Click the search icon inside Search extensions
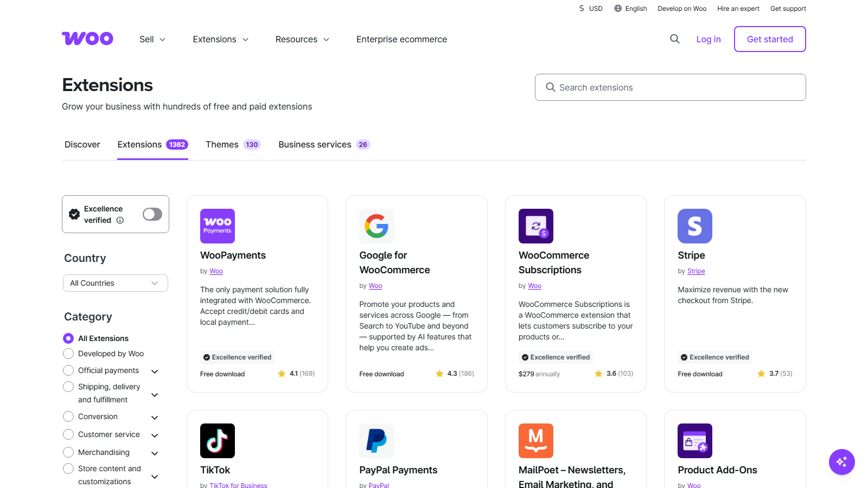 coord(550,87)
